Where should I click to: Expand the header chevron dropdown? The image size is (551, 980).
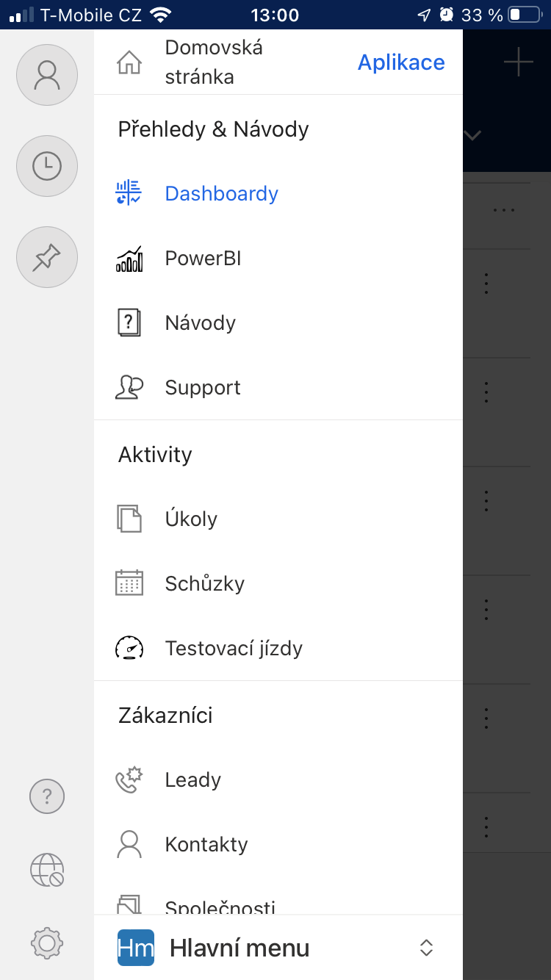(x=472, y=135)
